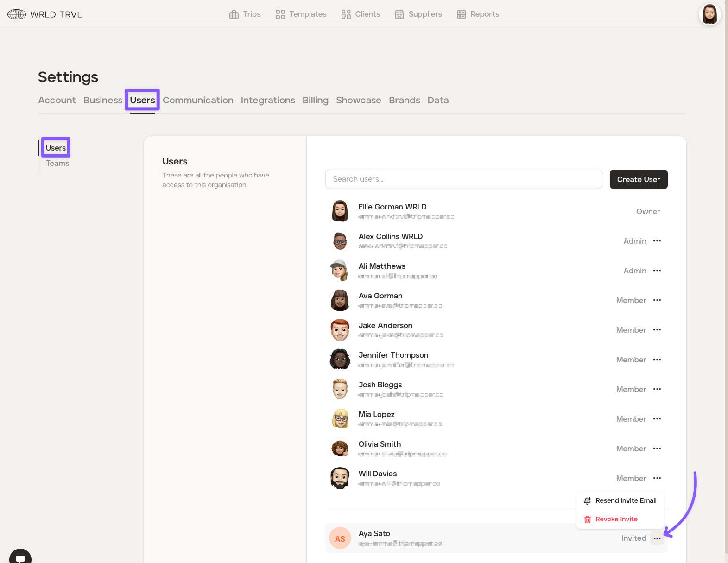Open the profile avatar in top right
The image size is (728, 563).
pyautogui.click(x=709, y=14)
